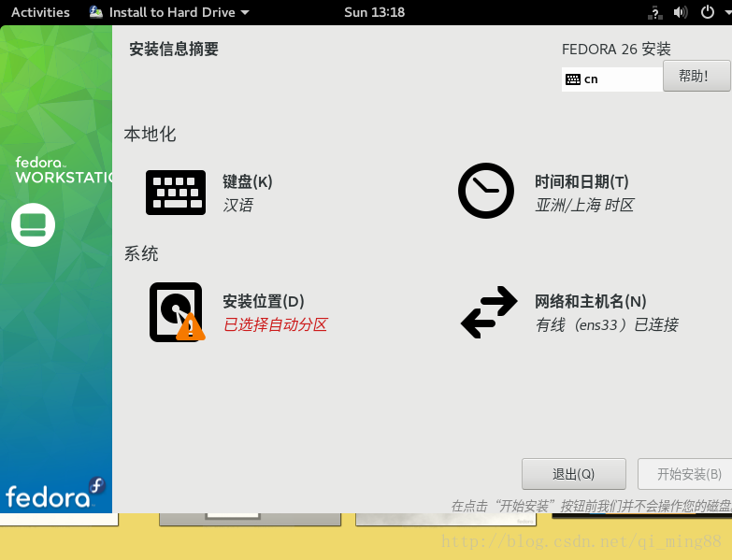This screenshot has height=560, width=732.
Task: Click the 退出(Q) quit button
Action: pos(574,474)
